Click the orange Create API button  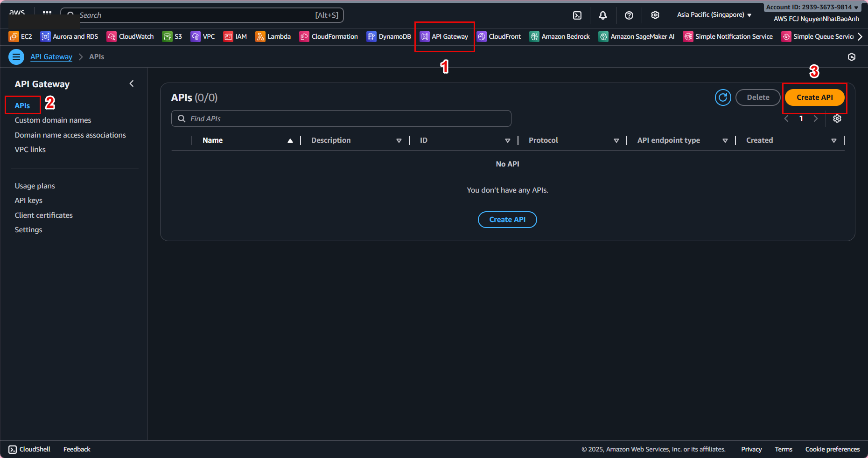tap(815, 97)
